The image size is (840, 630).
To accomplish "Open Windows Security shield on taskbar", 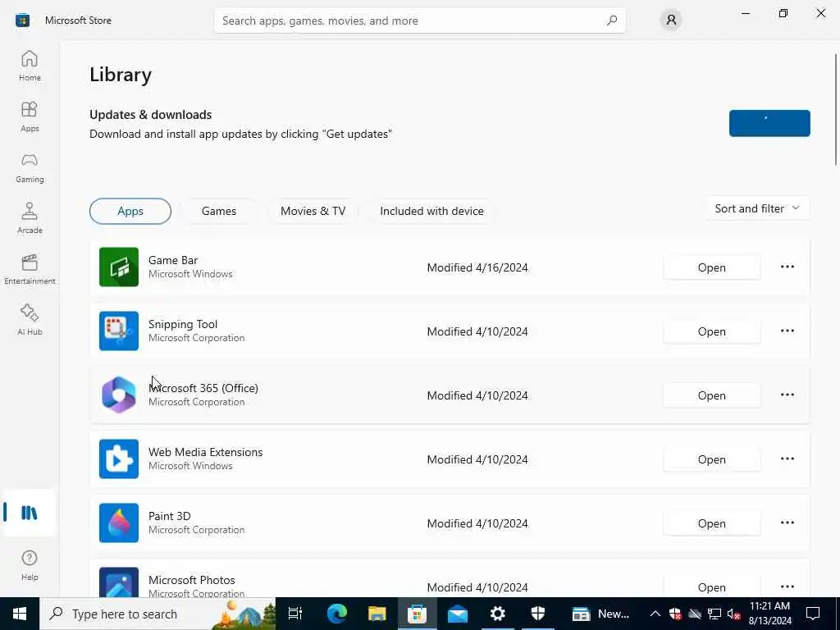I will pos(538,614).
